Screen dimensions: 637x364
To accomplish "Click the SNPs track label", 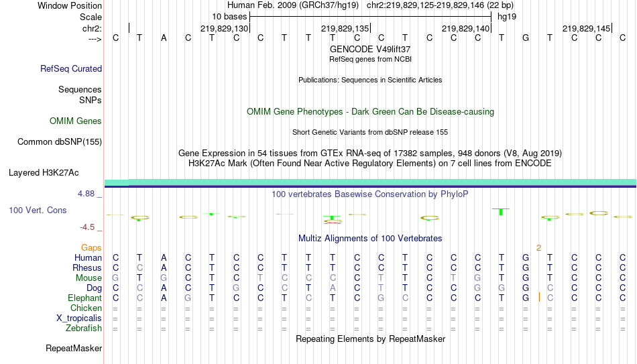I will pyautogui.click(x=91, y=100).
